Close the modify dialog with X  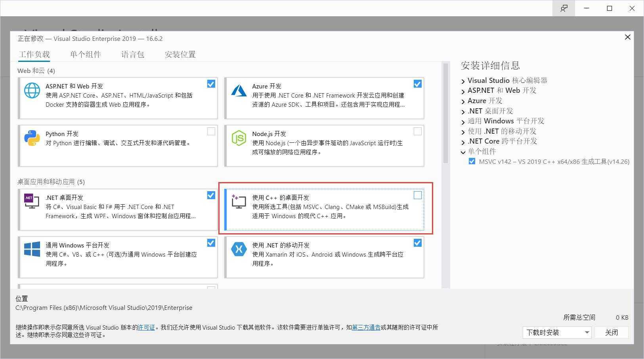point(627,37)
